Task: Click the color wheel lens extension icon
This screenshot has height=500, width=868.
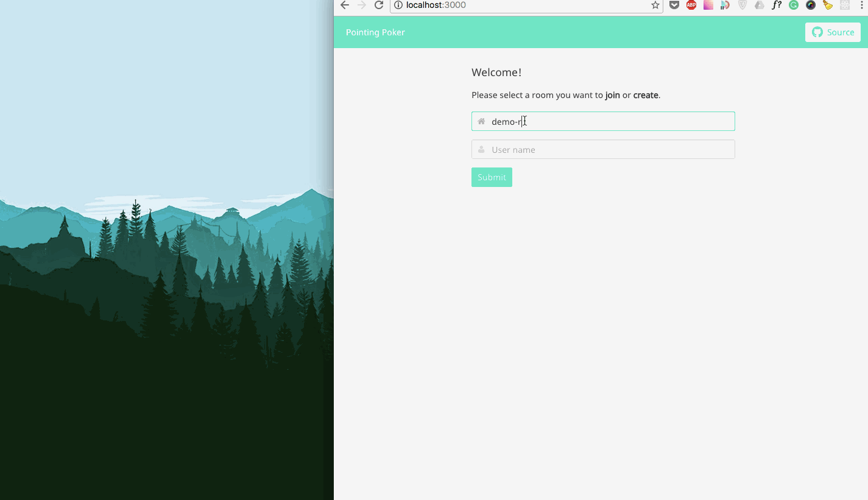Action: click(811, 5)
